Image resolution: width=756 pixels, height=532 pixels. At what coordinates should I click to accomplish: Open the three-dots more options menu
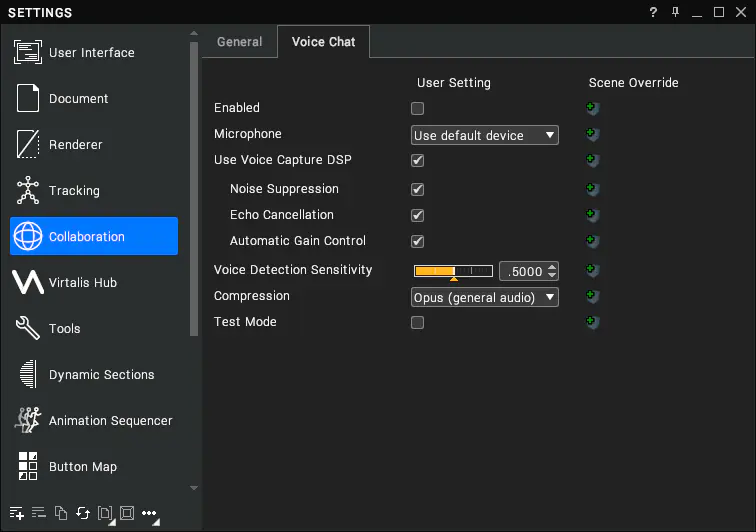click(x=149, y=514)
